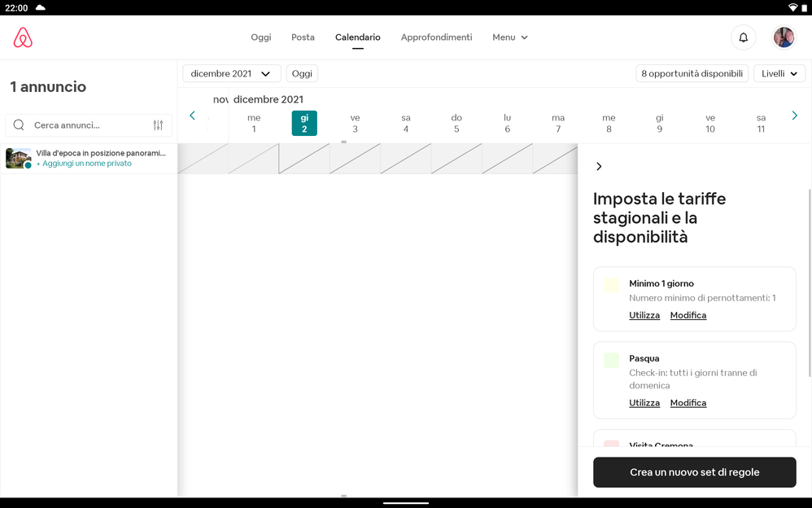
Task: Open the user profile avatar
Action: 784,37
